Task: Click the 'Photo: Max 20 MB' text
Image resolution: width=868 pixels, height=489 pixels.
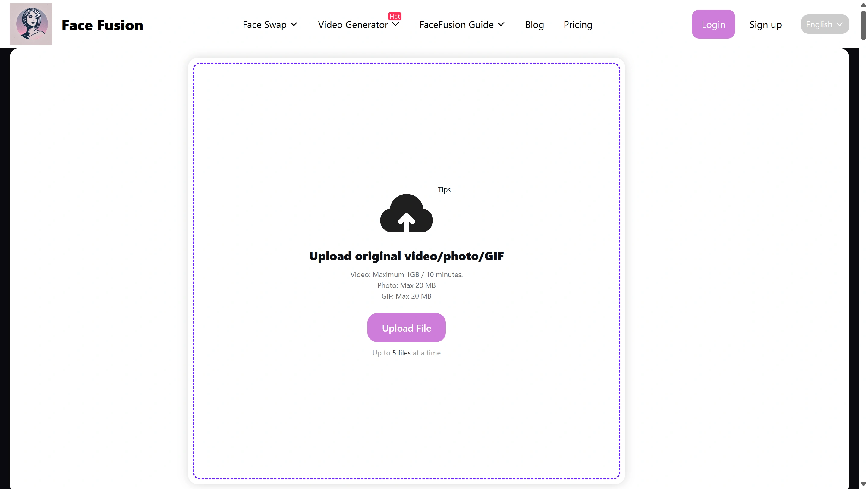Action: coord(406,285)
